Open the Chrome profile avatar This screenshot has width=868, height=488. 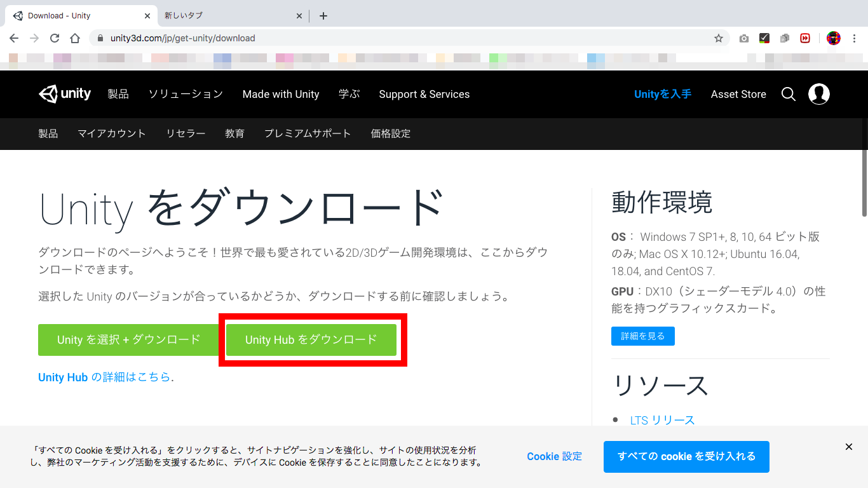(x=834, y=38)
